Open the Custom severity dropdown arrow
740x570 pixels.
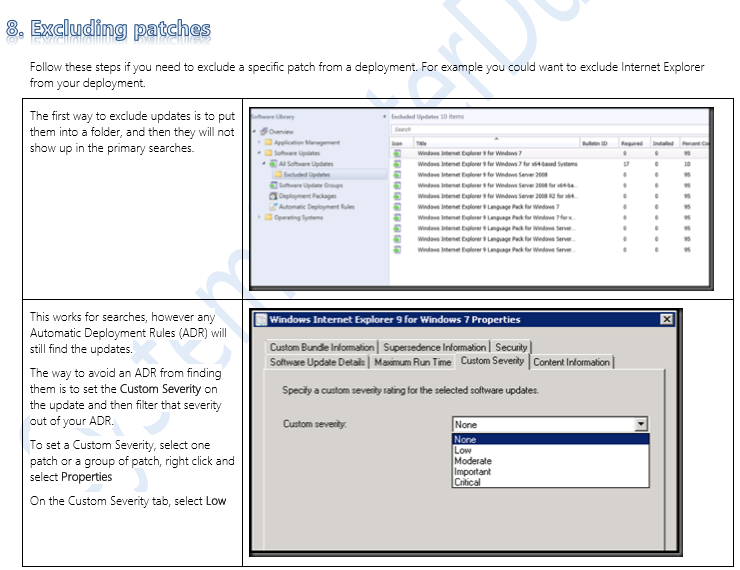click(x=640, y=424)
